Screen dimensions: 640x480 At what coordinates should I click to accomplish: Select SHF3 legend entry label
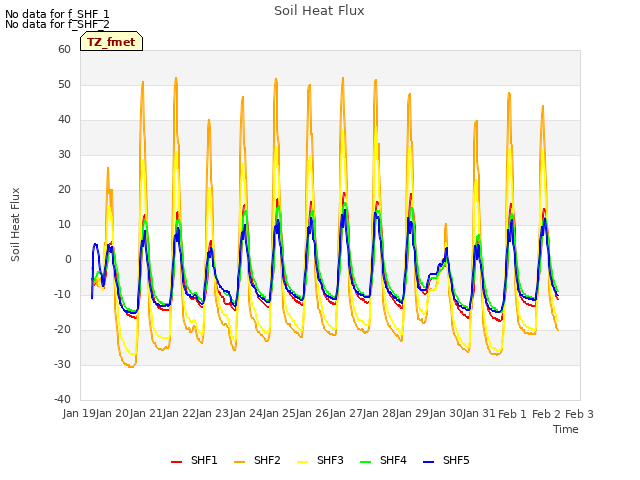[330, 460]
